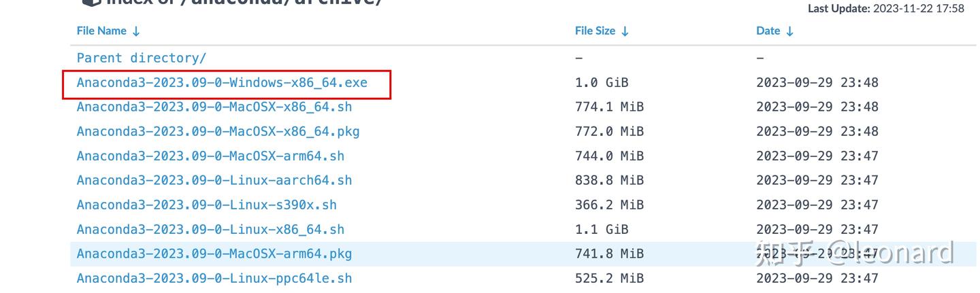The height and width of the screenshot is (293, 980).
Task: Download Anaconda3-2023.09-0-Linux-aarch64.sh
Action: click(x=214, y=180)
